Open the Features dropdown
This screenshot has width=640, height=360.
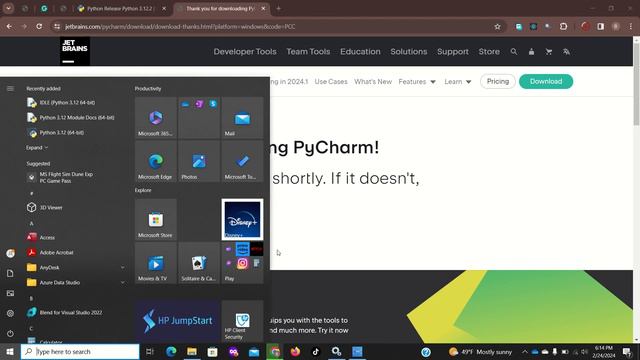(417, 82)
